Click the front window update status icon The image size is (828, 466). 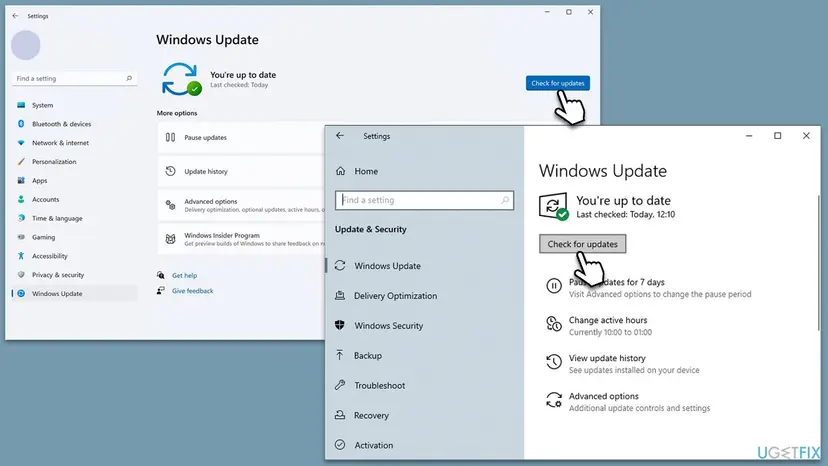click(553, 206)
